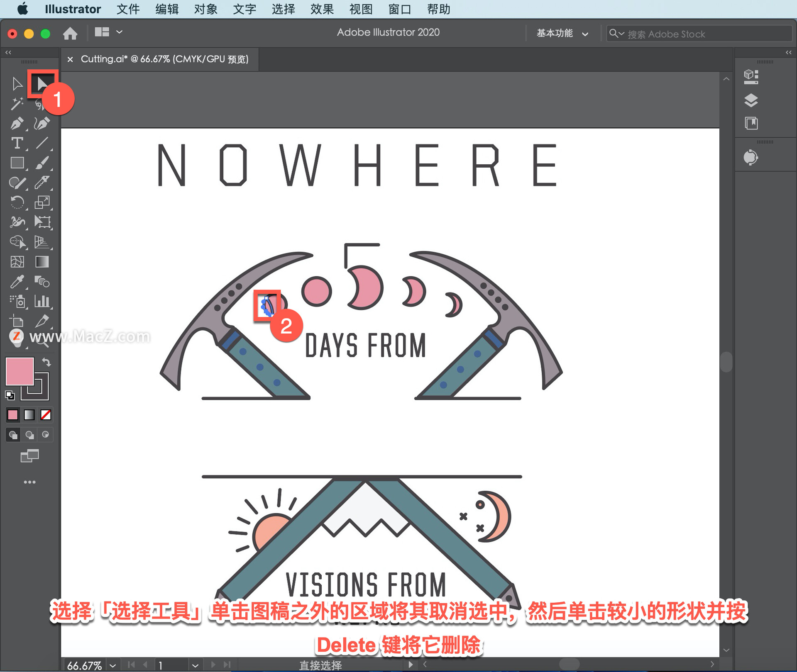Select the Column Graph tool
The height and width of the screenshot is (672, 797).
click(42, 301)
